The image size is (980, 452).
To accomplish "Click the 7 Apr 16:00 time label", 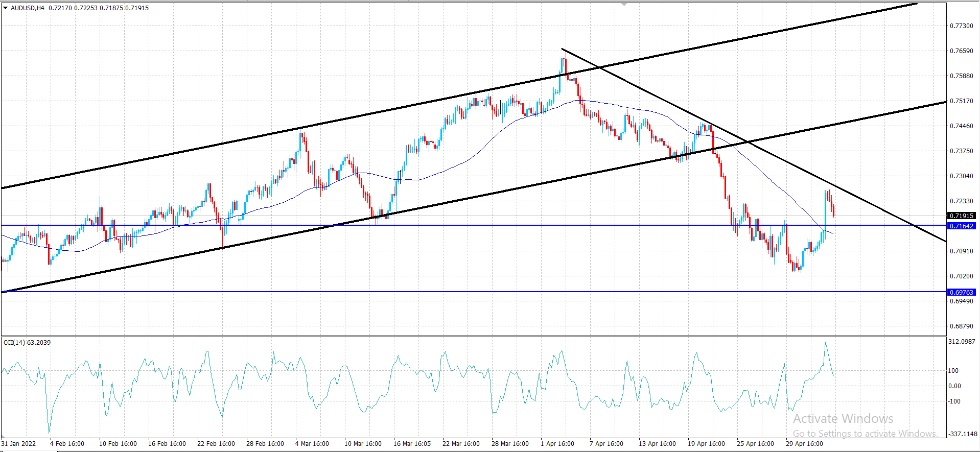I will click(606, 443).
